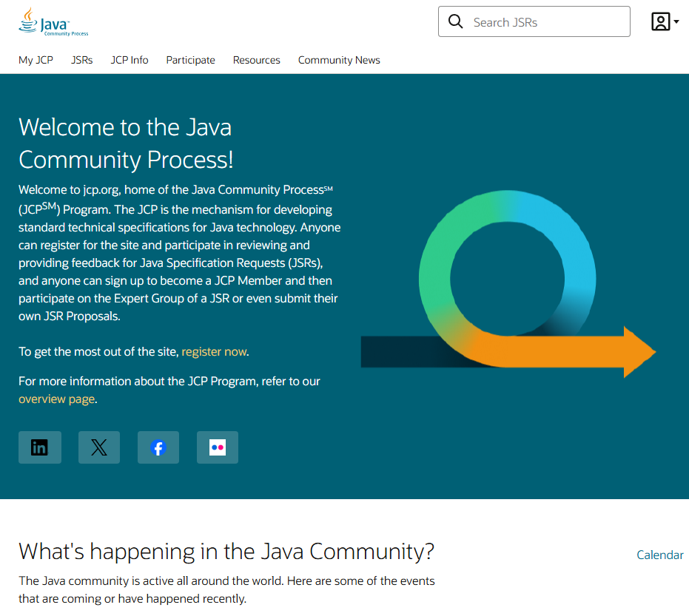Open the Flickr social icon

pos(218,447)
